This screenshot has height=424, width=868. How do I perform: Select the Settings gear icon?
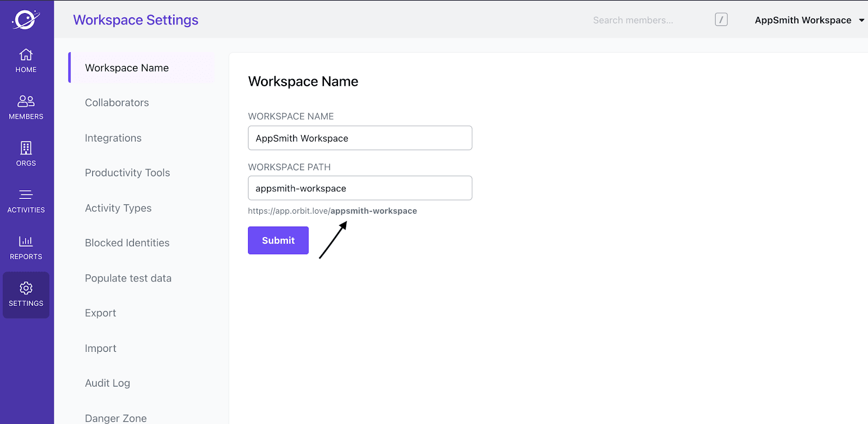[x=26, y=288]
